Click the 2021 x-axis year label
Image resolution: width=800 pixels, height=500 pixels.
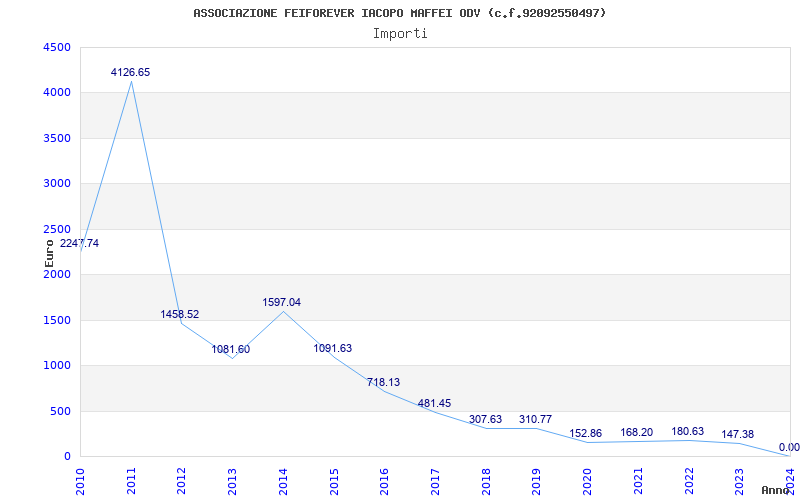tap(638, 481)
